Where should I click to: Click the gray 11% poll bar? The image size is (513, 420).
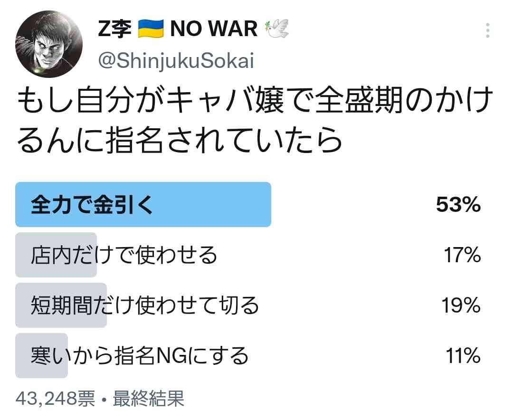[41, 355]
